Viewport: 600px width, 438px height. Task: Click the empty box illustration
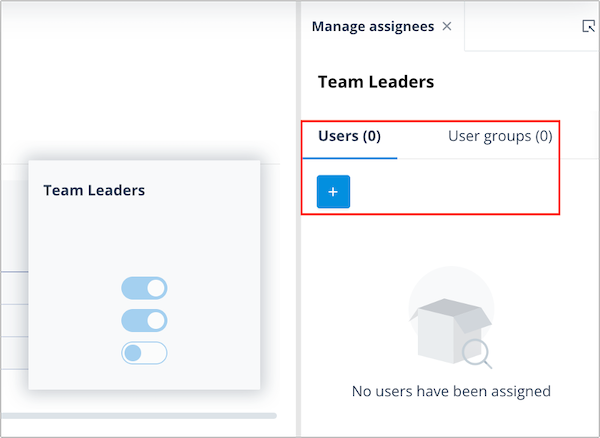(451, 318)
